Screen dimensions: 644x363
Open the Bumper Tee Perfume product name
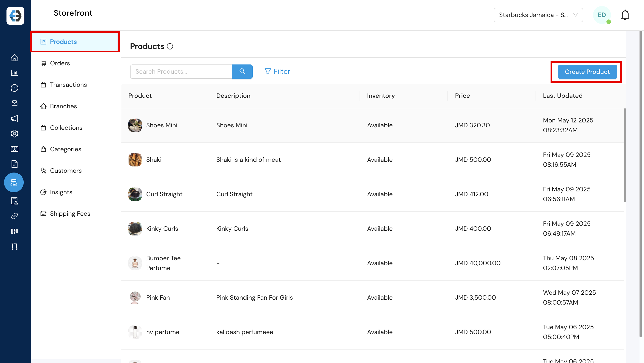[163, 263]
